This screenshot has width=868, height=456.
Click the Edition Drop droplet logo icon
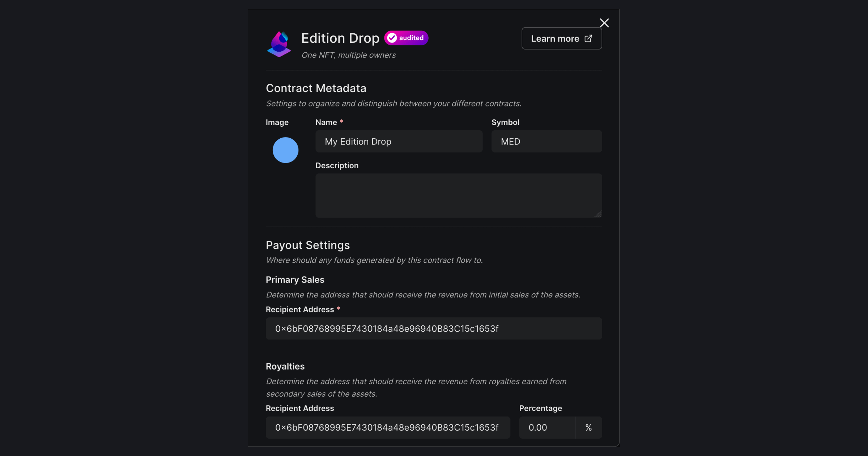point(279,44)
